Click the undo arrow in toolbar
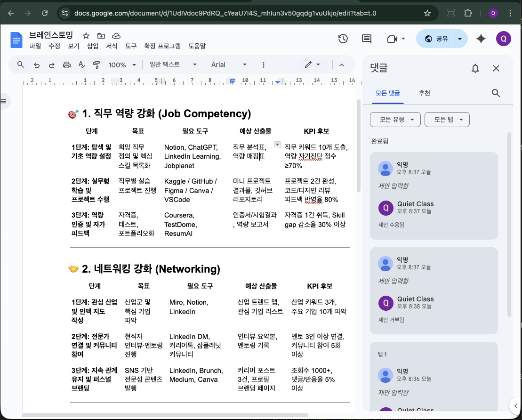 [37, 65]
